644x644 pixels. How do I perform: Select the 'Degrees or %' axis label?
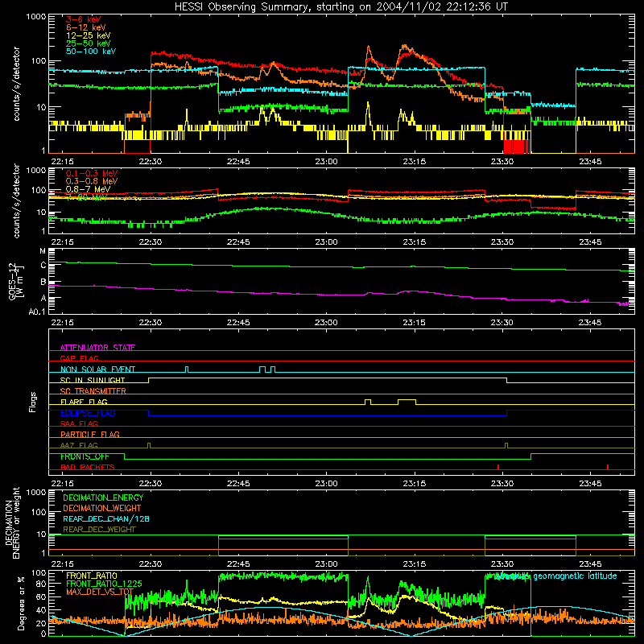click(x=21, y=603)
